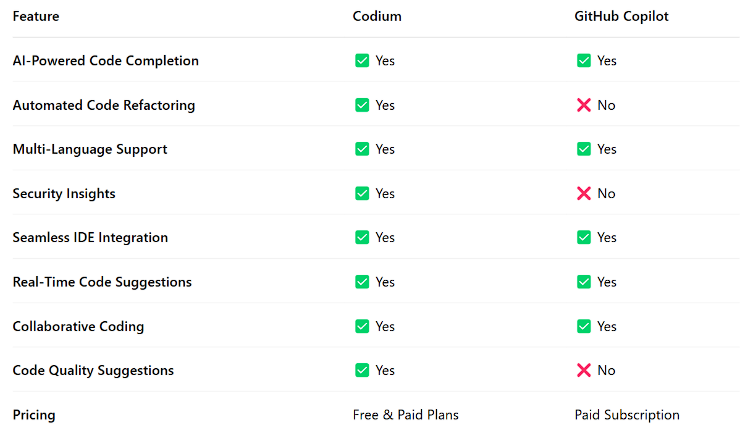Select the GitHub Copilot column header
The image size is (741, 443).
pos(621,17)
